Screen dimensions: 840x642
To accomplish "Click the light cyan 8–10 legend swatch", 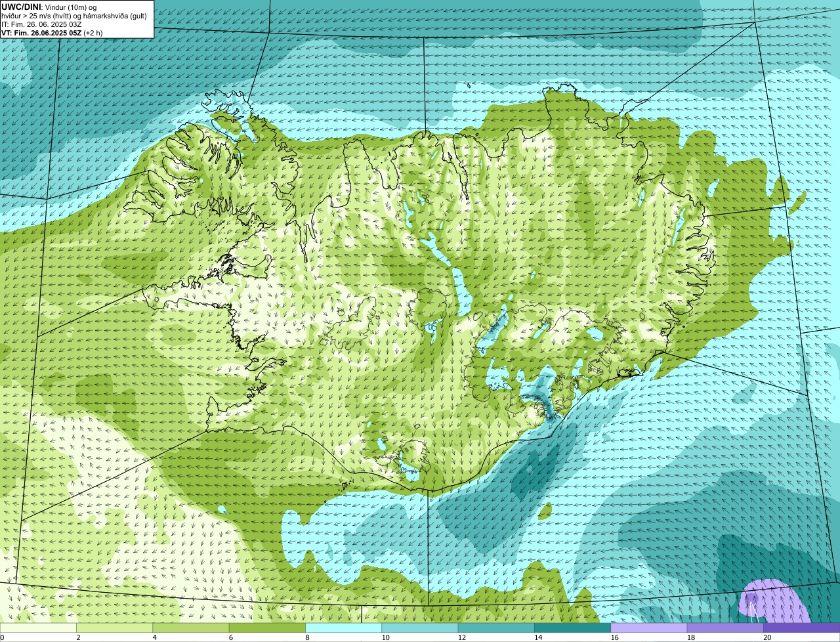I will pos(343,628).
